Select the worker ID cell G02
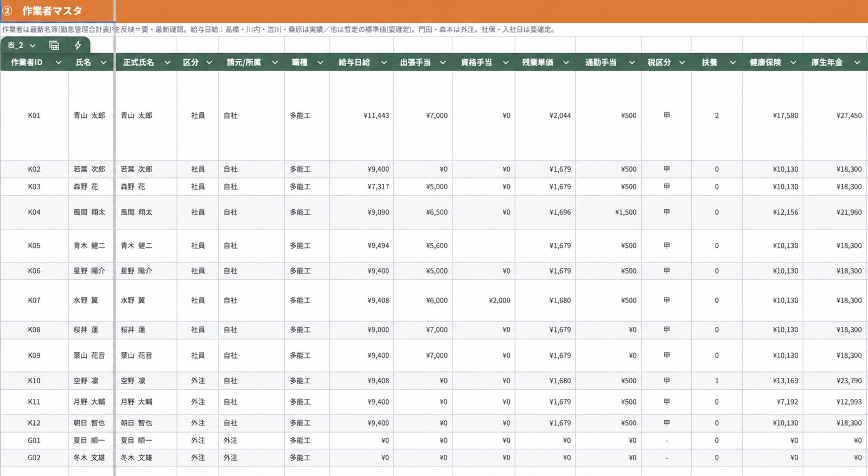The height and width of the screenshot is (476, 868). (34, 458)
